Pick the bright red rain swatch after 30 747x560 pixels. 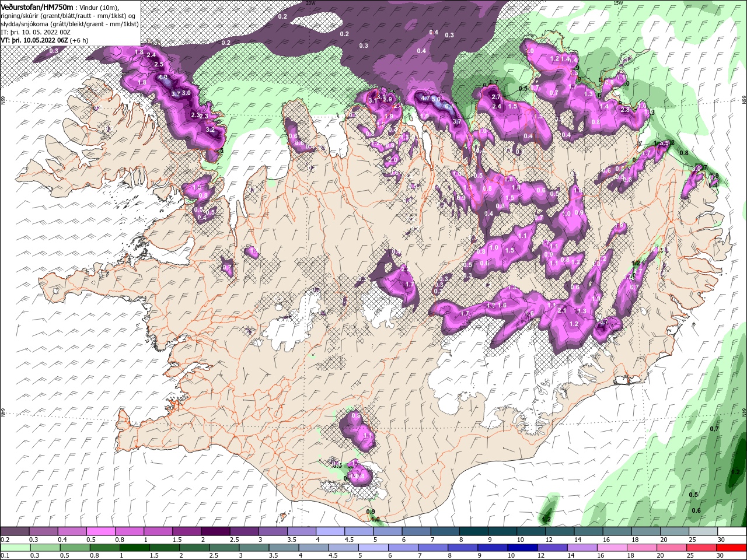click(732, 548)
